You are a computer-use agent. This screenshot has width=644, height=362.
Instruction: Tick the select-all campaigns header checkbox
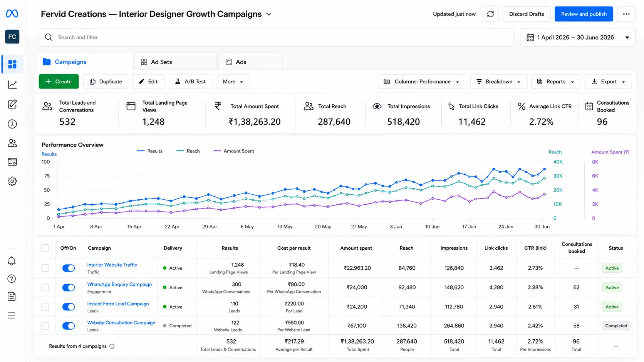(45, 248)
